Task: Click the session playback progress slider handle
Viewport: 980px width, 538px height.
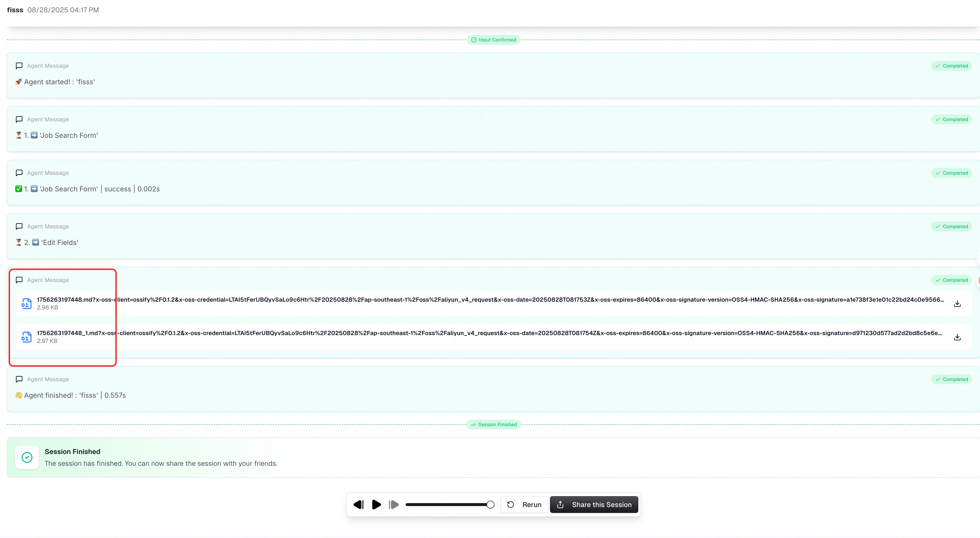Action: click(490, 505)
